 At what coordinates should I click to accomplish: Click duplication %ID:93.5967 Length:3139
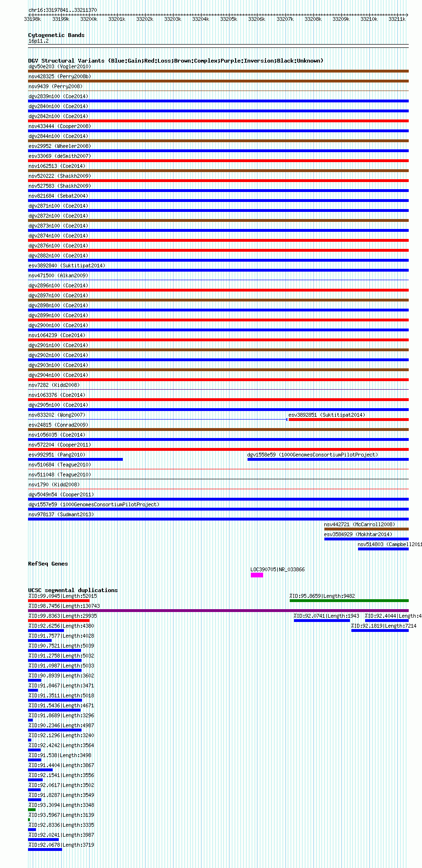point(61,815)
